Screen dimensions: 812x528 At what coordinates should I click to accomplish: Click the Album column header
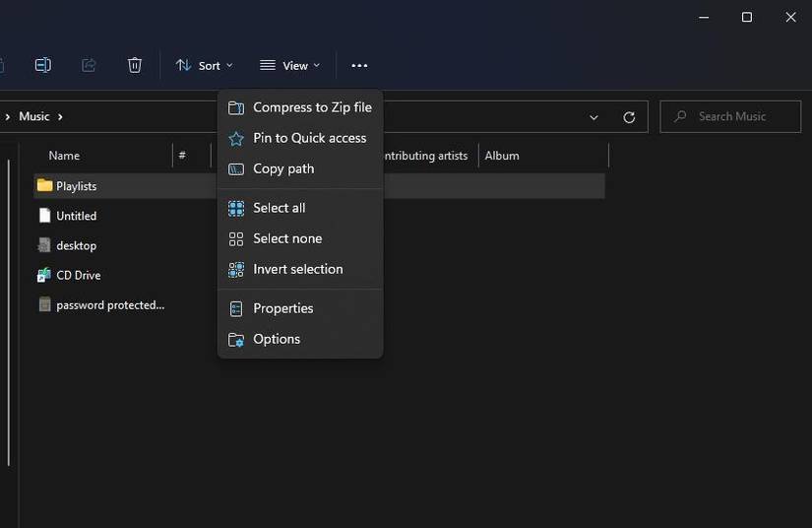(502, 156)
